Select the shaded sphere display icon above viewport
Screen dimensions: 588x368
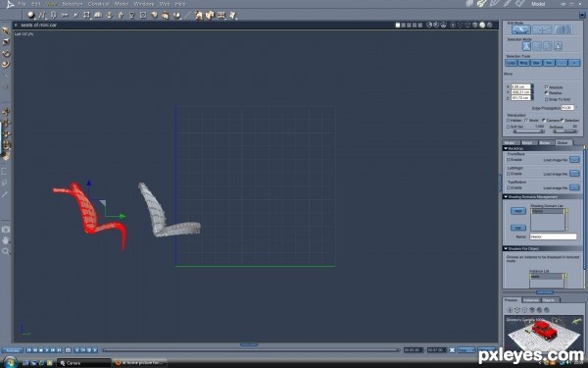[x=482, y=26]
